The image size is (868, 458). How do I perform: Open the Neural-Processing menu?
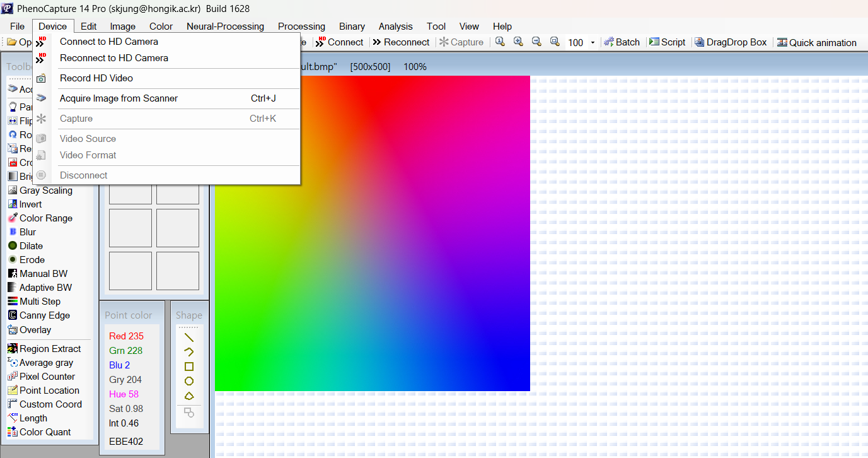226,26
